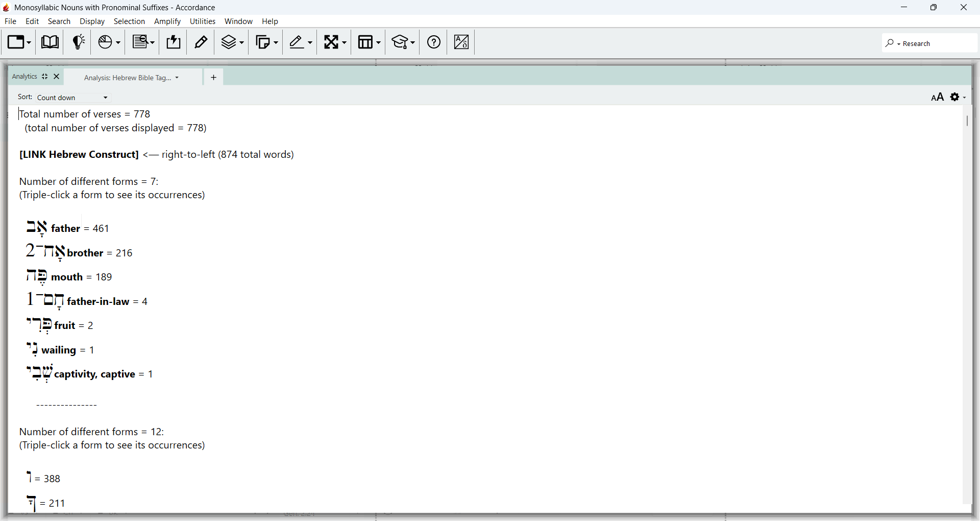
Task: Select the pencil edit tool icon
Action: click(201, 42)
